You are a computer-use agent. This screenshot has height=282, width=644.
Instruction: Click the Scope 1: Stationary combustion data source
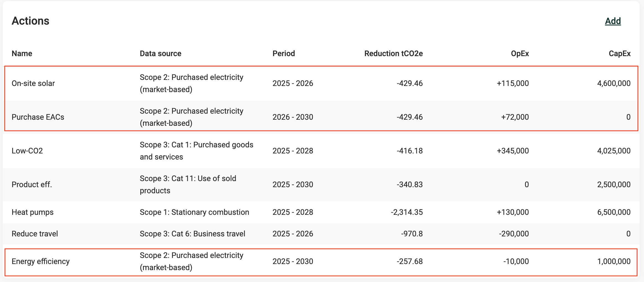coord(194,212)
